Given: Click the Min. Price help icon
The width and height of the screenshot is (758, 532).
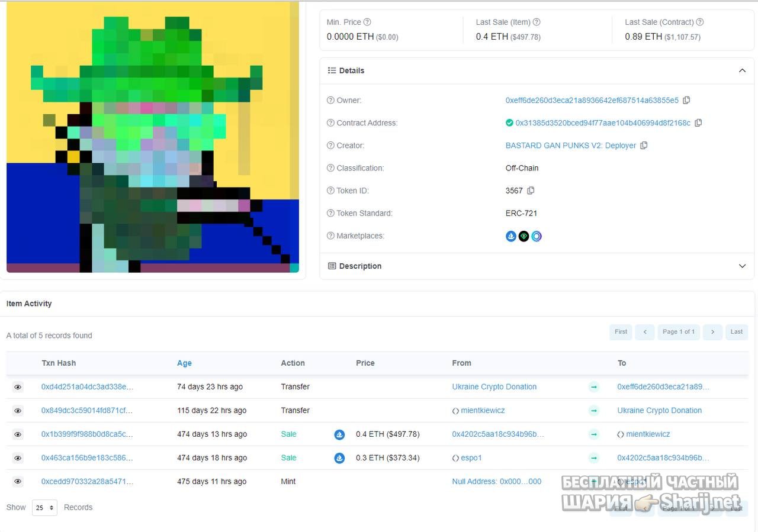Looking at the screenshot, I should click(x=367, y=22).
